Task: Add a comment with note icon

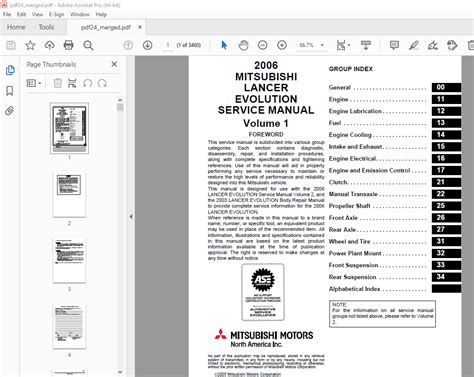Action: pos(394,45)
